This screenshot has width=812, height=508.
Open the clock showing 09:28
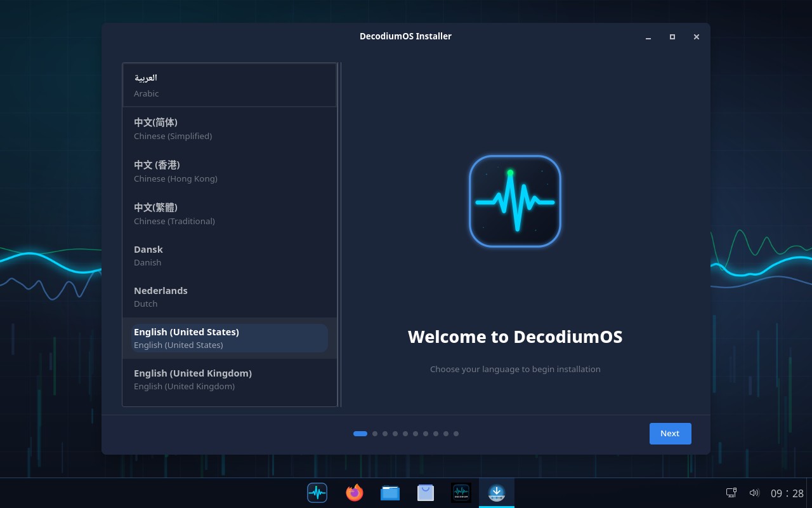[x=787, y=493]
